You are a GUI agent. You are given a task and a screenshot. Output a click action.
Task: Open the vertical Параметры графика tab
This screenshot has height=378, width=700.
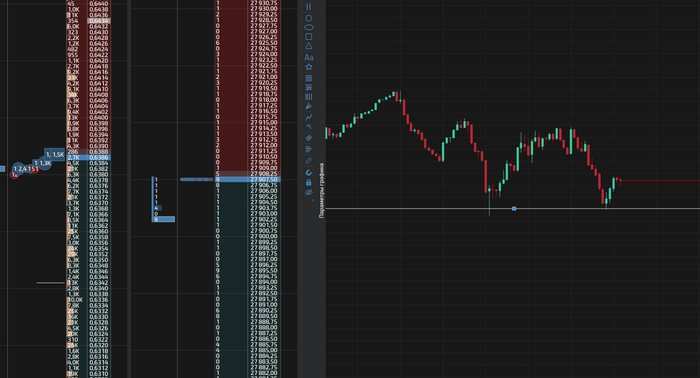[x=321, y=191]
